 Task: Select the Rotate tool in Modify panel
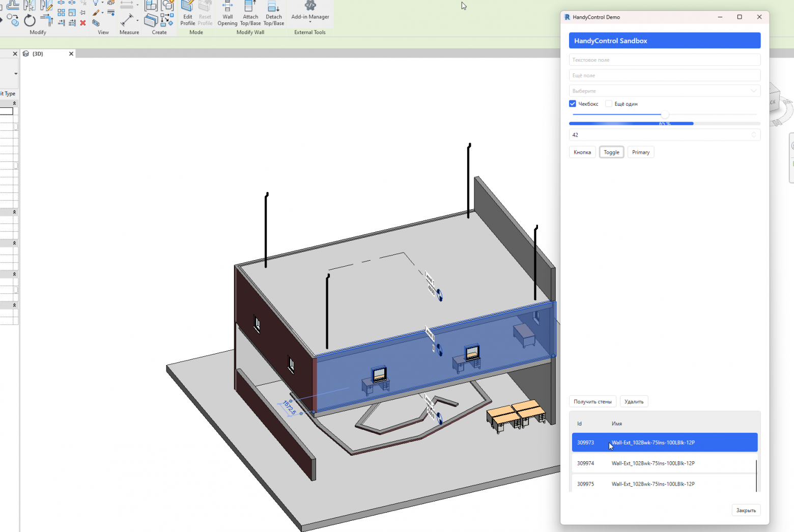(30, 21)
